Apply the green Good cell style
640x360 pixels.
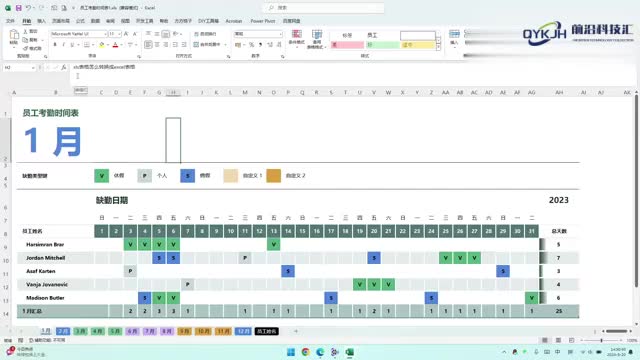pos(382,45)
